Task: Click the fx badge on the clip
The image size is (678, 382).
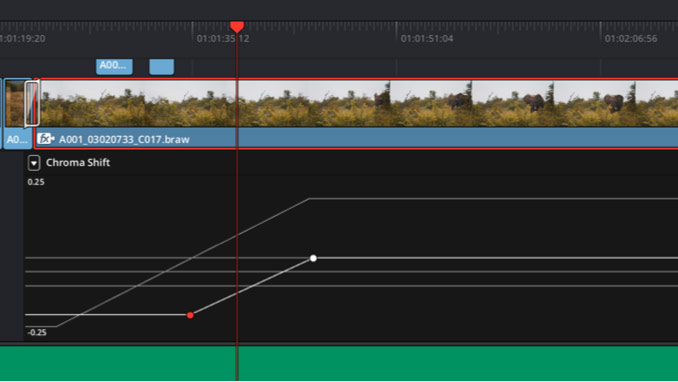Action: click(x=46, y=139)
